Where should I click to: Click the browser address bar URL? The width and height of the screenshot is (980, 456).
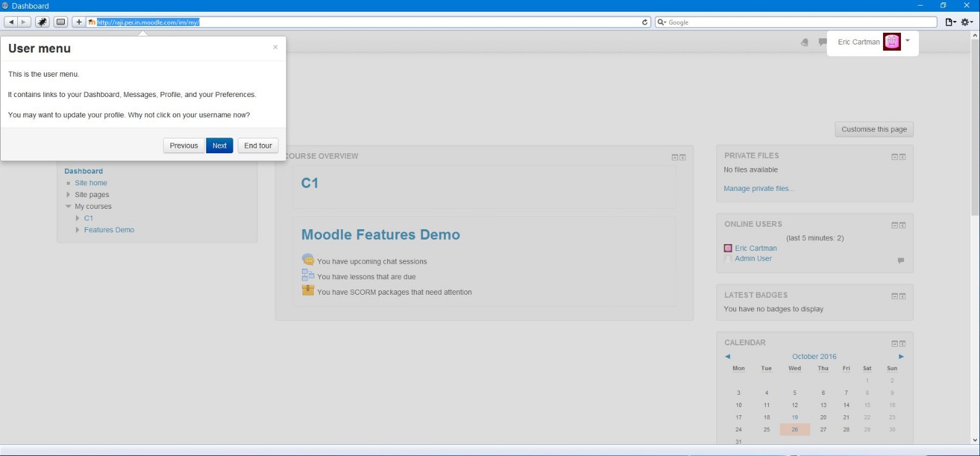[148, 22]
